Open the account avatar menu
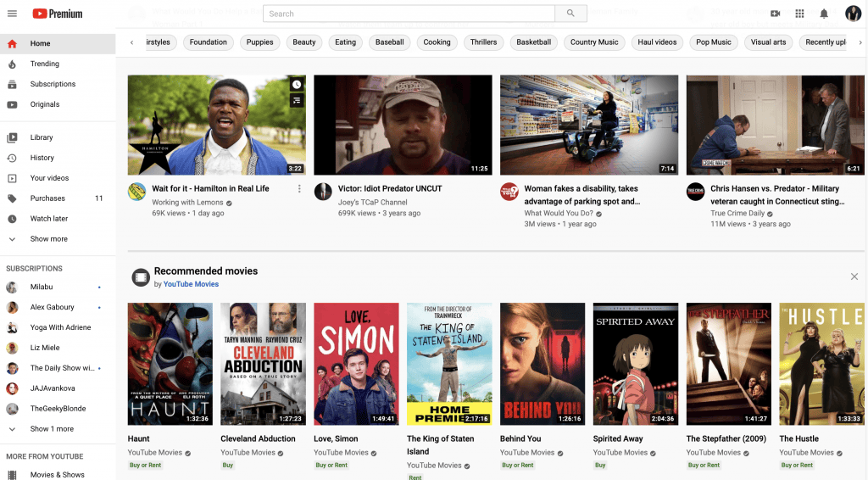Image resolution: width=868 pixels, height=480 pixels. tap(854, 14)
